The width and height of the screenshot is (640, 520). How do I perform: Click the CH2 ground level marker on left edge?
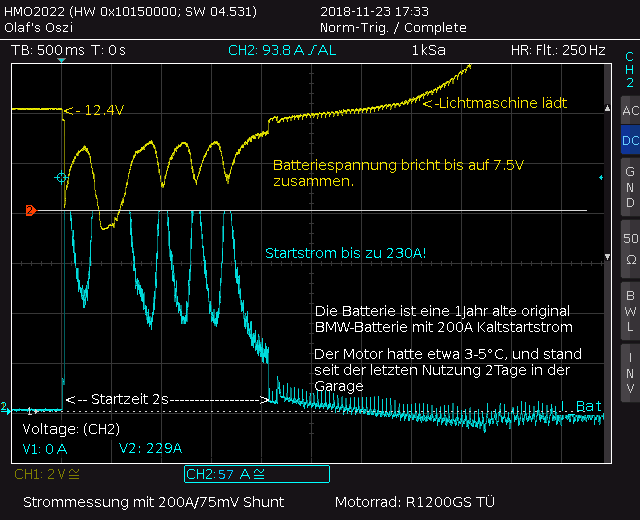coord(5,407)
